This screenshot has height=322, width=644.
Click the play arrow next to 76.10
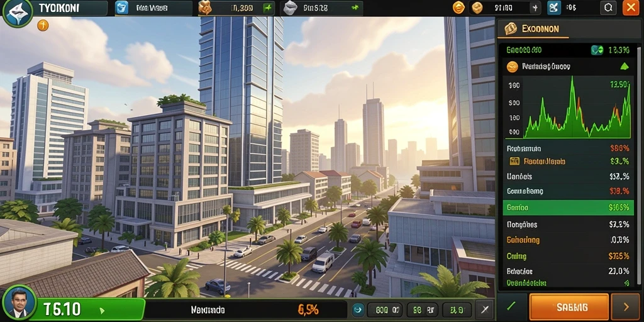pos(102,311)
